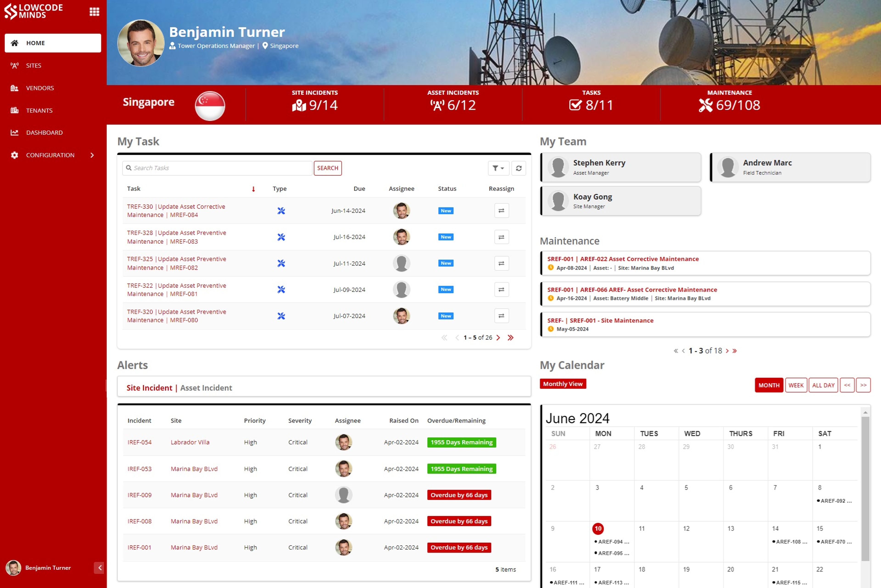
Task: Expand the Configuration menu chevron
Action: point(92,155)
